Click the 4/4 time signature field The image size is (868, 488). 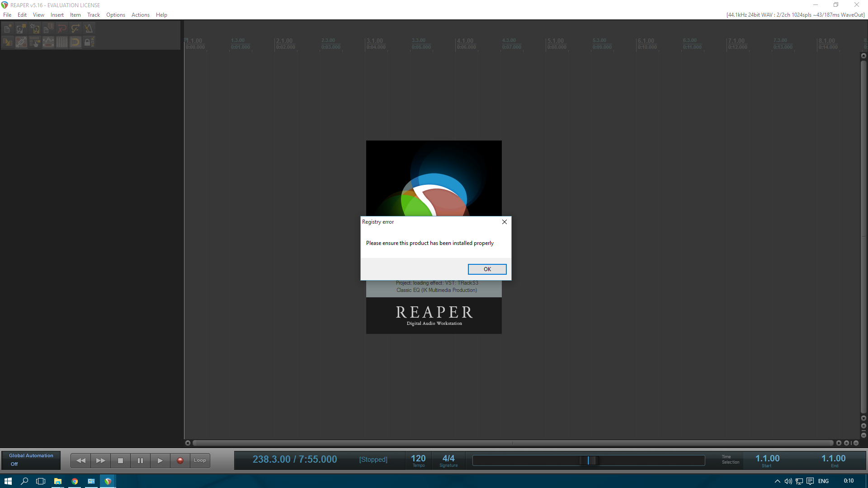(x=448, y=460)
